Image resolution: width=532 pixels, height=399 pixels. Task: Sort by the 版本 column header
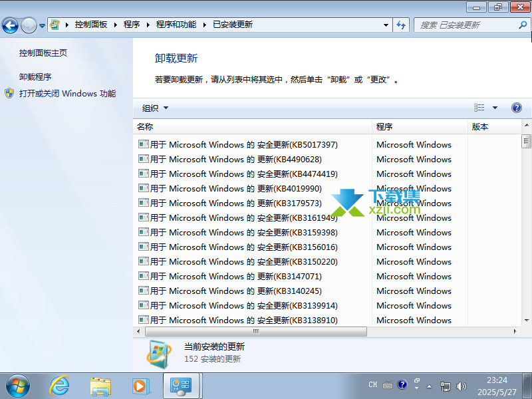coord(494,127)
